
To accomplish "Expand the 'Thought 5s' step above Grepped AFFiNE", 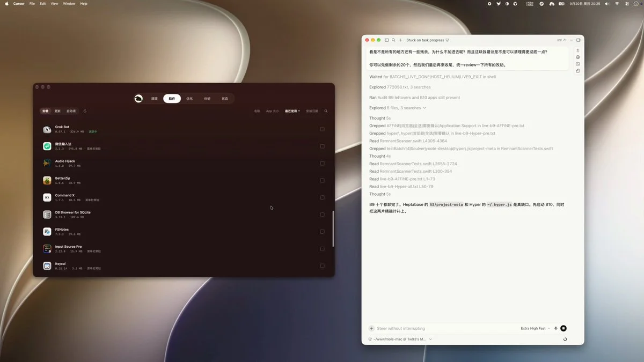I will pyautogui.click(x=379, y=118).
